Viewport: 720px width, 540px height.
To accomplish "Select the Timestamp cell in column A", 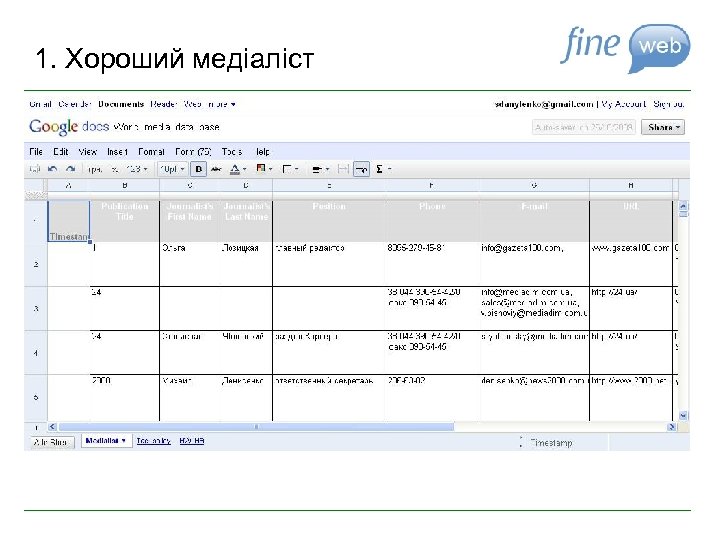I will click(x=68, y=221).
